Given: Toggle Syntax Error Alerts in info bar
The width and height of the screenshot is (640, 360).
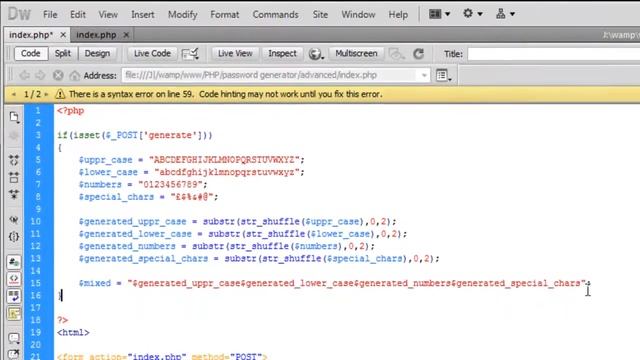Looking at the screenshot, I should (x=14, y=313).
